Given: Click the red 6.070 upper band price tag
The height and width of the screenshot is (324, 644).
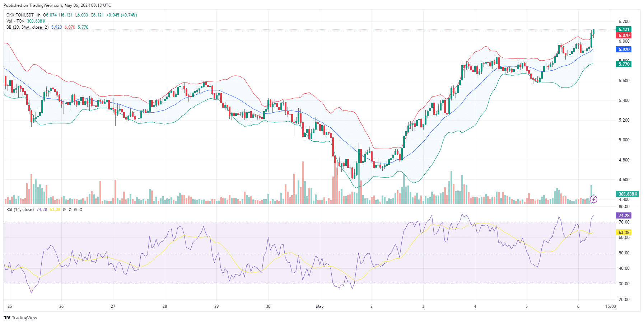Looking at the screenshot, I should 624,36.
